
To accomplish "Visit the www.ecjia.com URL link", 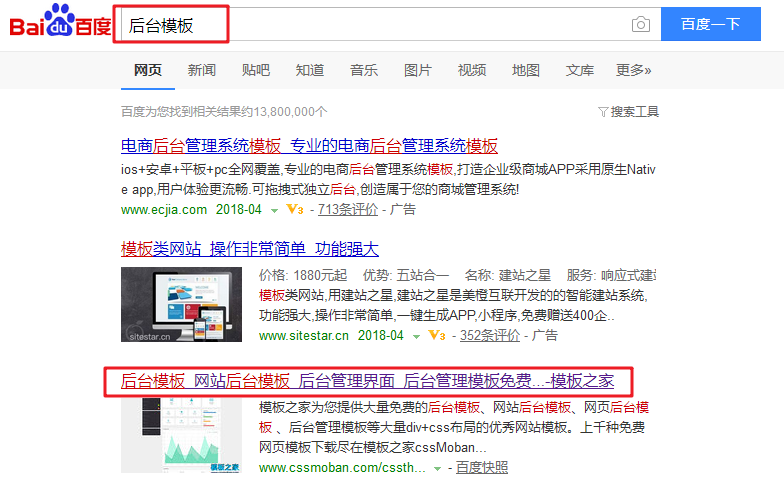I will [164, 210].
